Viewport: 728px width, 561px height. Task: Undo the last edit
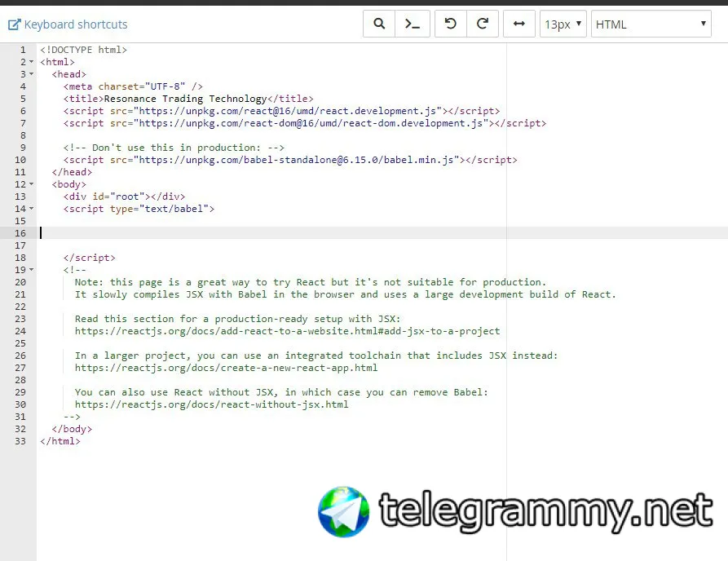(450, 24)
